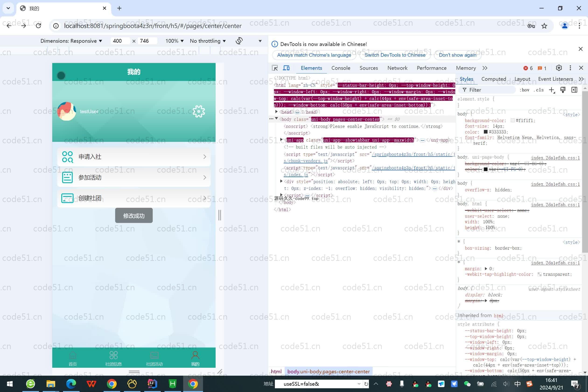This screenshot has height=392, width=588.
Task: Open the Chrome profile avatar icon
Action: pyautogui.click(x=564, y=26)
